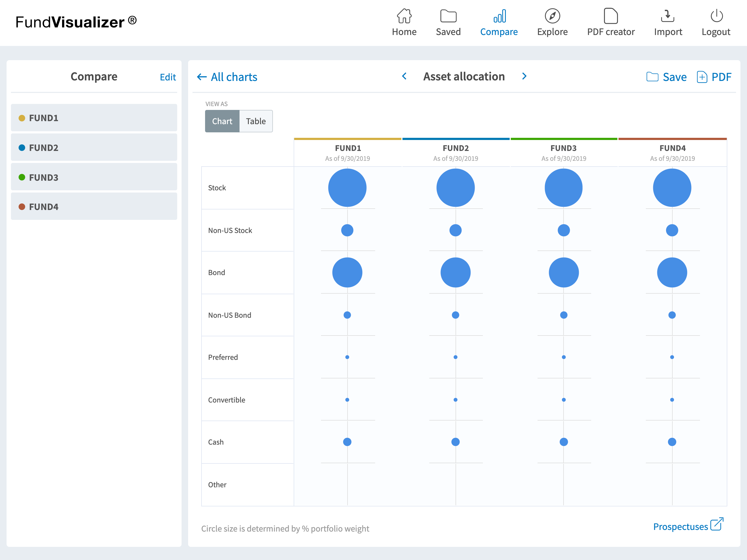747x560 pixels.
Task: Click FUND2's Stock allocation circle
Action: (x=455, y=188)
